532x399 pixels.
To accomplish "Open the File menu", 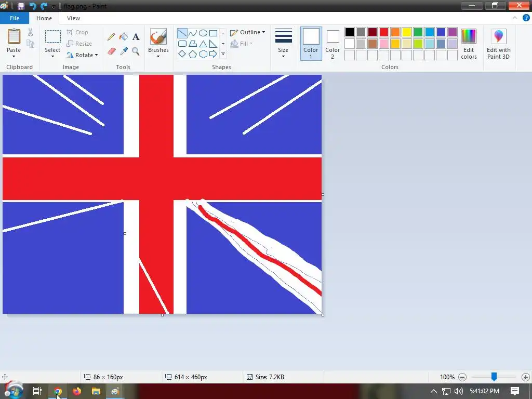I will [x=15, y=18].
